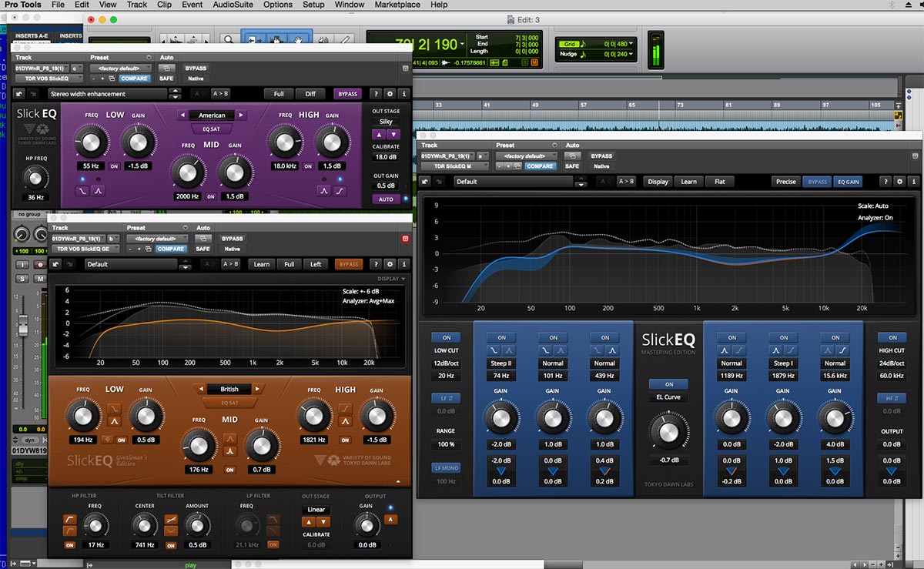Open help in the purple SlickEQ plugin
The width and height of the screenshot is (924, 569).
[377, 94]
